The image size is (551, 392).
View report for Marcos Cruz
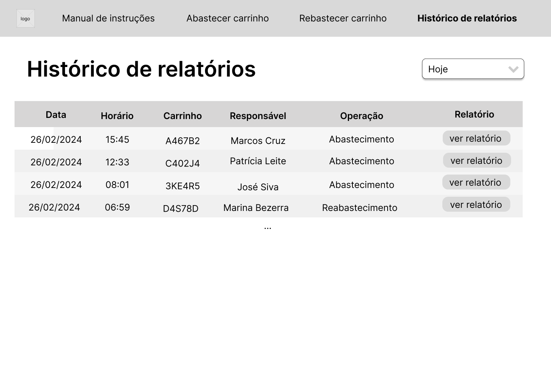coord(476,138)
